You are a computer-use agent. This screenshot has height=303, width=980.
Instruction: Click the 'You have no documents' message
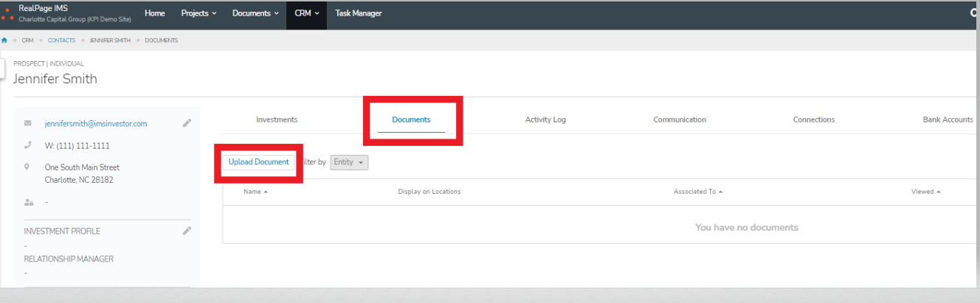pyautogui.click(x=746, y=227)
